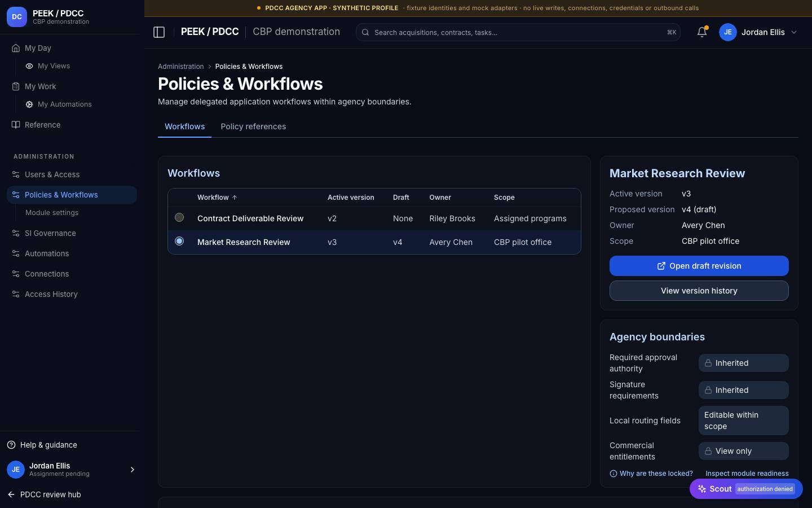The height and width of the screenshot is (508, 812).
Task: Open the Scout assistant button
Action: coord(746,489)
